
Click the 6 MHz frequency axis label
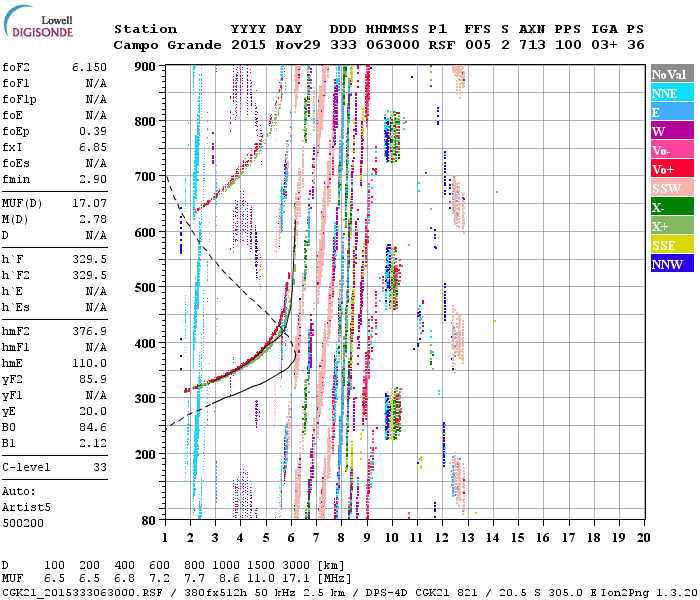pyautogui.click(x=291, y=538)
